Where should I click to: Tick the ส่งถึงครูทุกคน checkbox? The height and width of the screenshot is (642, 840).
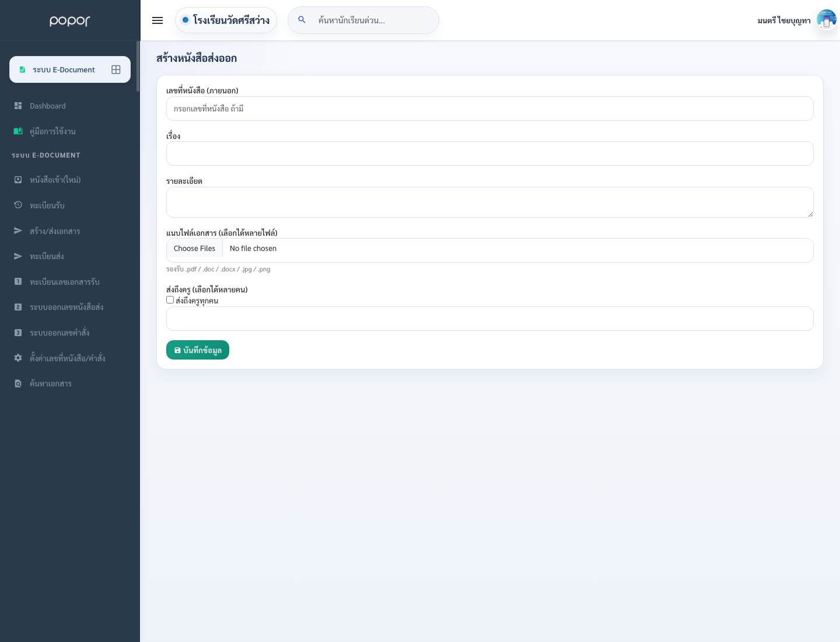pyautogui.click(x=170, y=300)
